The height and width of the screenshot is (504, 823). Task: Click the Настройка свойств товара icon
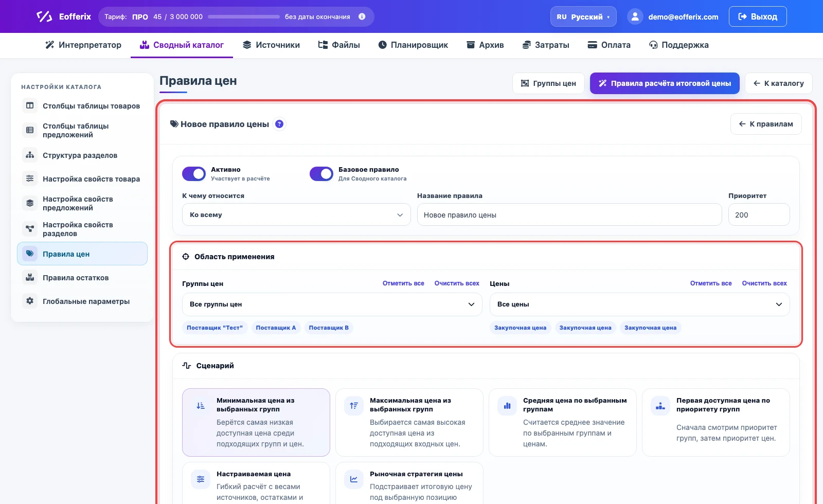[x=30, y=178]
